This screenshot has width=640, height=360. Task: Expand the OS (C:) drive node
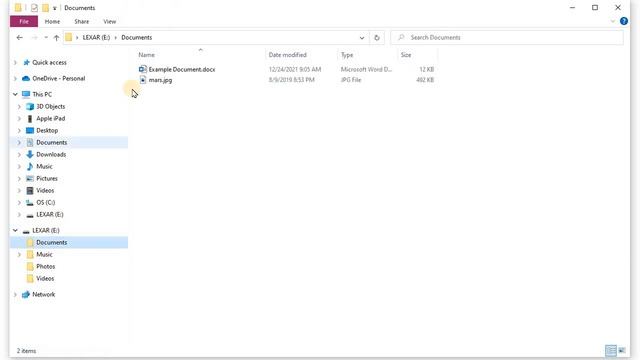[x=19, y=202]
